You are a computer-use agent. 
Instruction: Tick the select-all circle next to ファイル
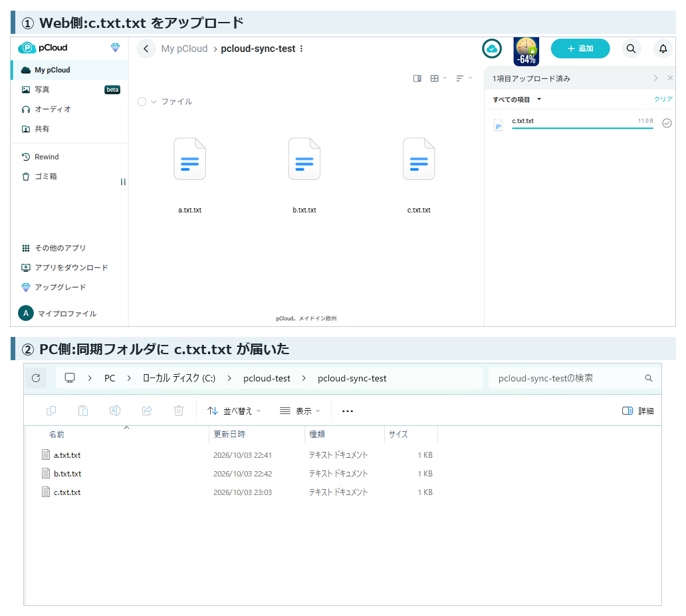[x=142, y=102]
